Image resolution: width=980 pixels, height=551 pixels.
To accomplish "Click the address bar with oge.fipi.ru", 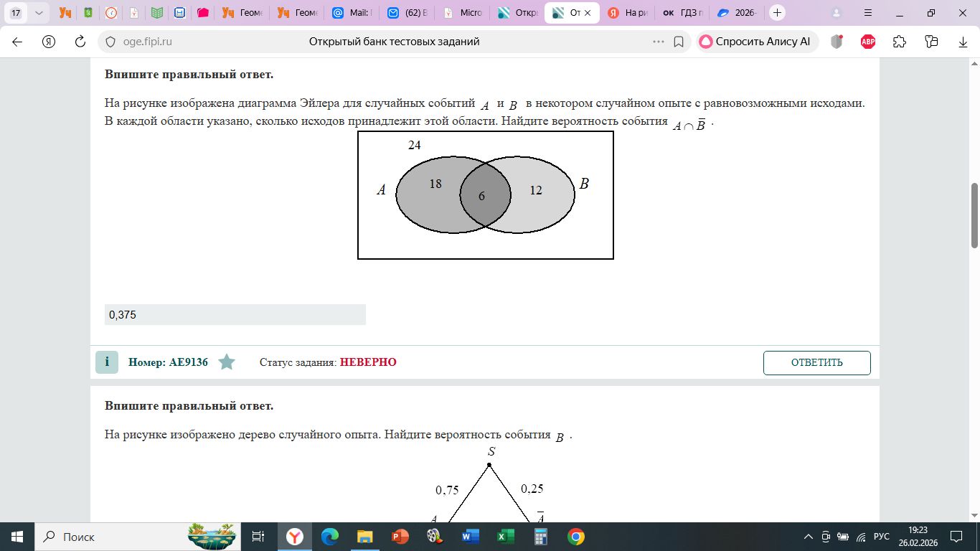I will point(394,42).
